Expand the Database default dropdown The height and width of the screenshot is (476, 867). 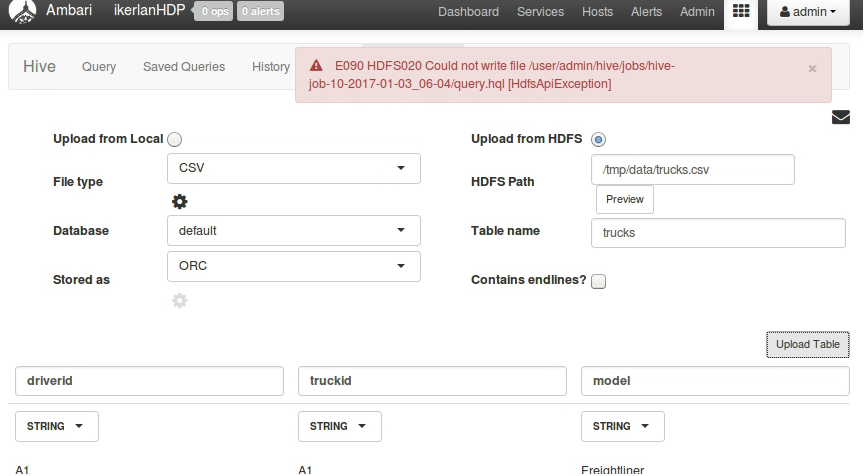(293, 231)
